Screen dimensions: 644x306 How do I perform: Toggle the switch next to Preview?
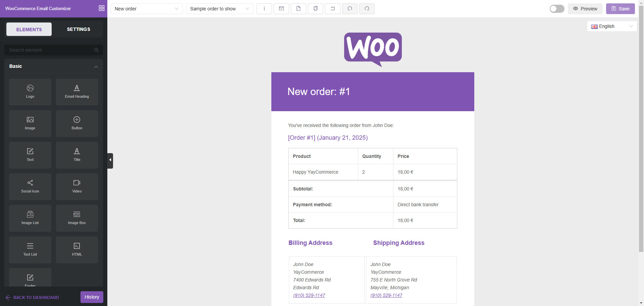(557, 9)
